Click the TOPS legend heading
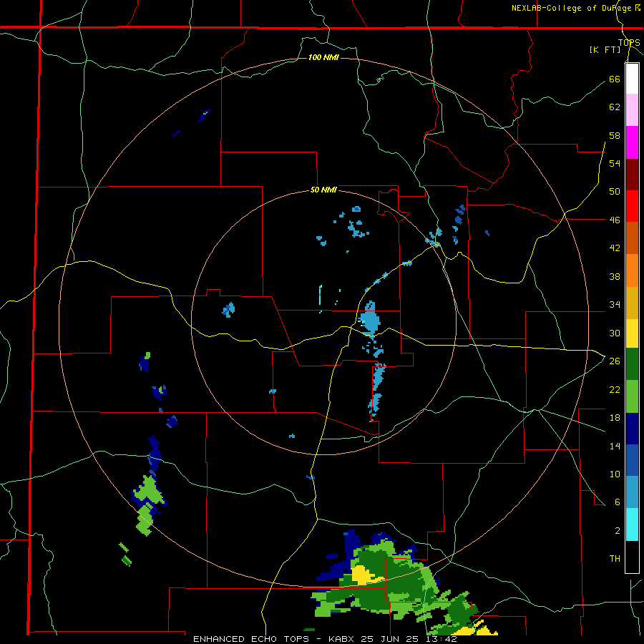The image size is (644, 644). (629, 42)
